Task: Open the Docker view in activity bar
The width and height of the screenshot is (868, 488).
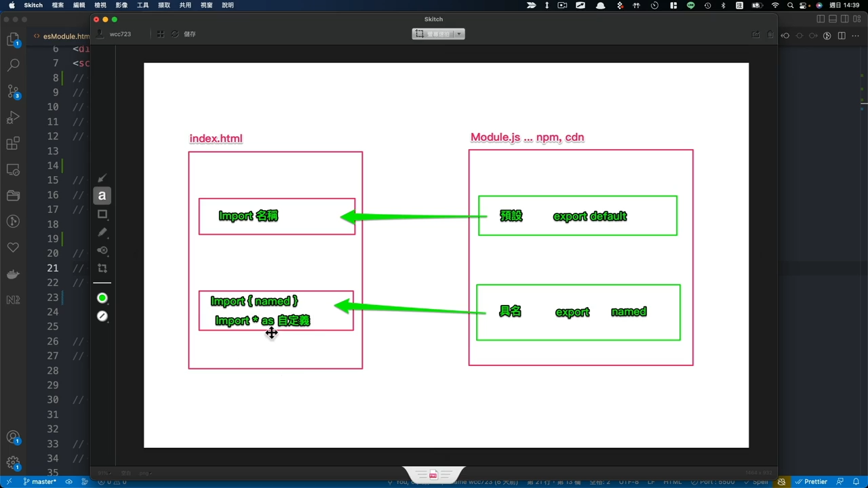Action: click(x=13, y=274)
